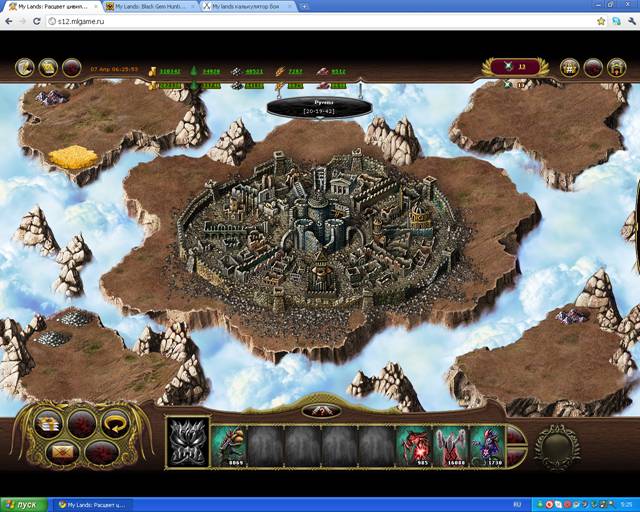The image size is (640, 512).
Task: Select the first My Lands: Расцвет browser tab
Action: click(53, 7)
